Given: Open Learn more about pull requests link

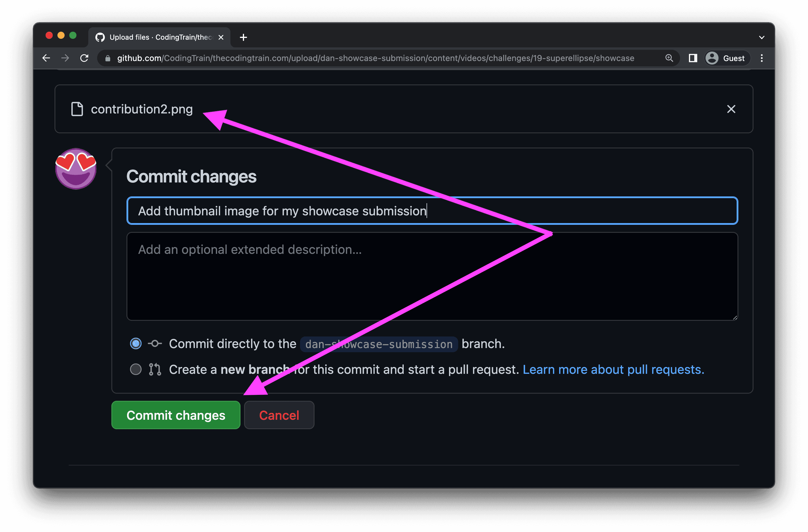Looking at the screenshot, I should click(x=613, y=369).
